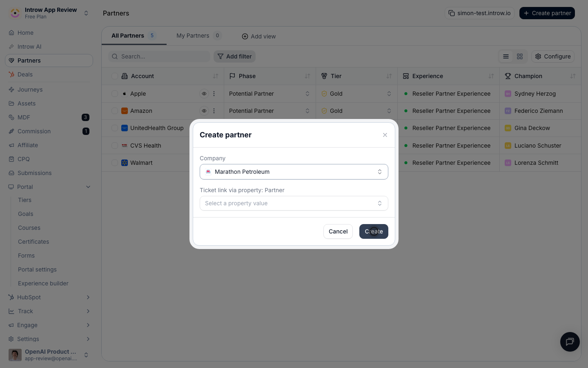Sort by Phase column arrows
588x368 pixels.
(x=307, y=76)
